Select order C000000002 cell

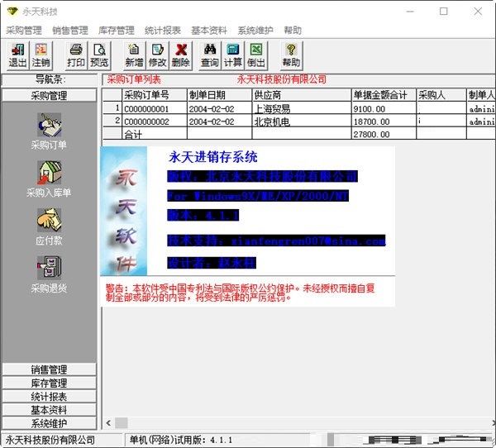155,122
